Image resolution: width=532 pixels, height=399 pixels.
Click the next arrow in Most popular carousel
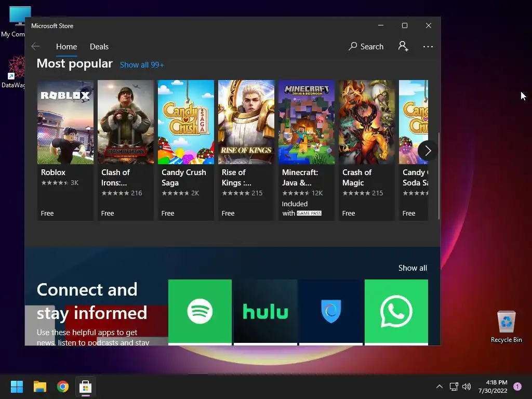pyautogui.click(x=428, y=151)
